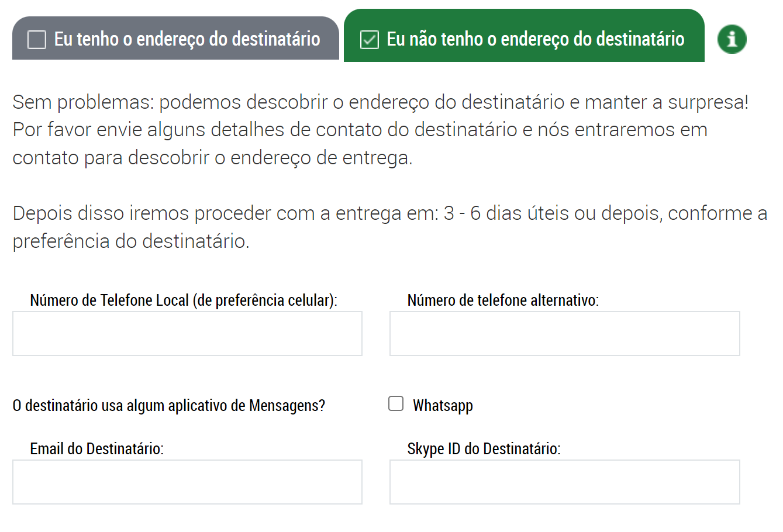The height and width of the screenshot is (532, 783).
Task: Click the empty square icon beside 'Eu tenho'
Action: coord(37,39)
